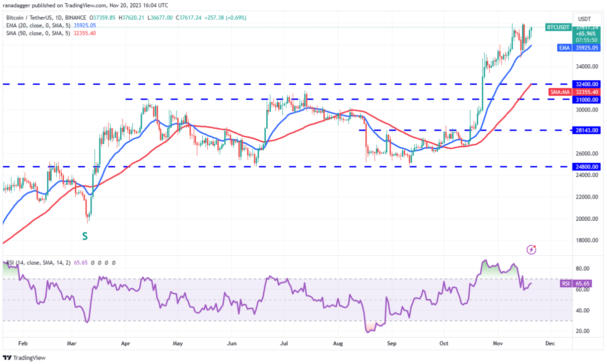The height and width of the screenshot is (364, 607).
Task: Click the 34000.00 price axis tick
Action: tap(587, 67)
